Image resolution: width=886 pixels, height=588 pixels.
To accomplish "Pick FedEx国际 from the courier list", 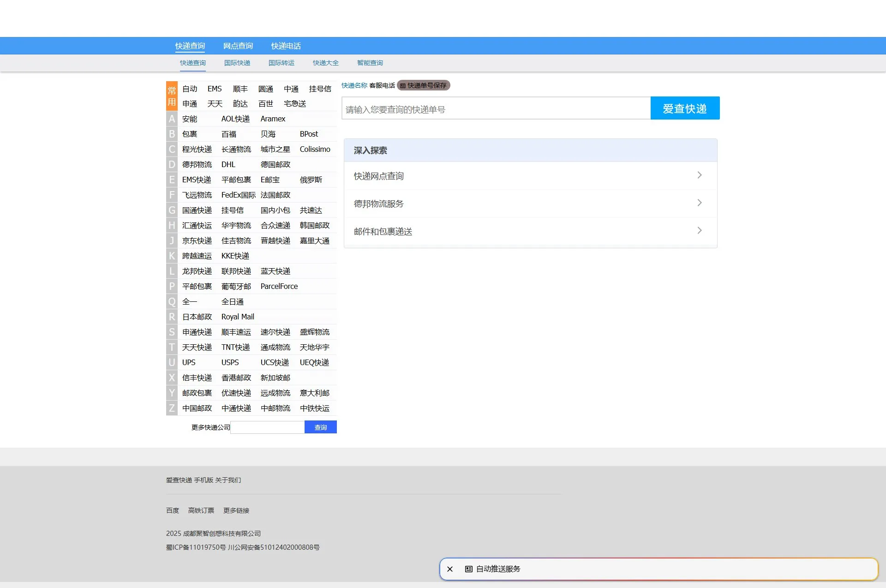I will click(x=239, y=195).
